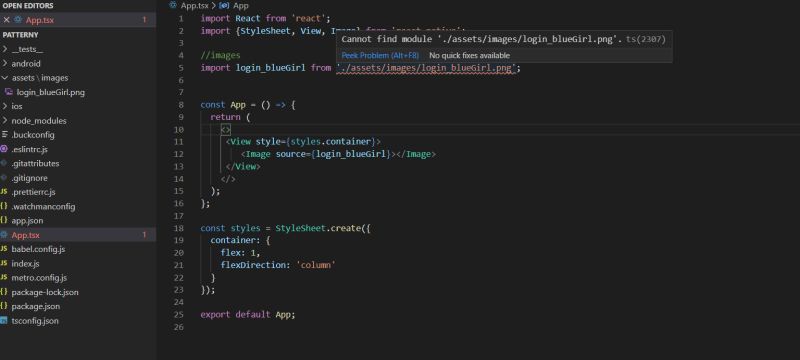
Task: Open the index.js file
Action: click(26, 264)
